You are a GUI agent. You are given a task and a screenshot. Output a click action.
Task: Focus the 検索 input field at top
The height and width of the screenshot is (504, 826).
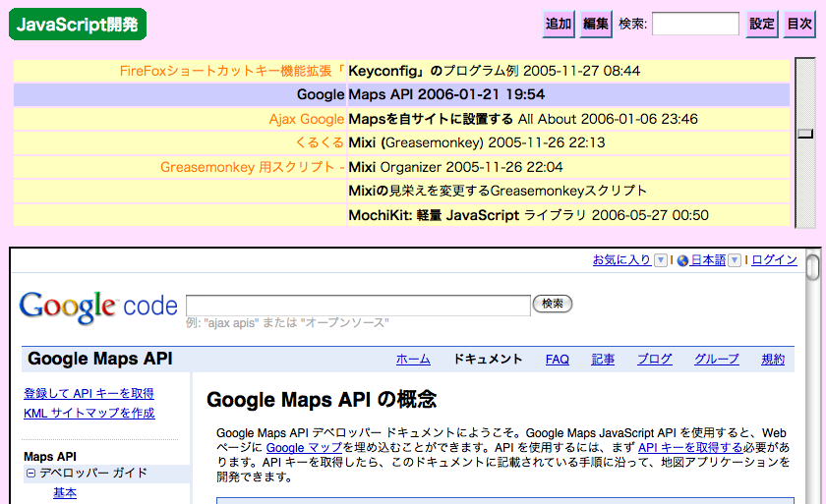[695, 24]
